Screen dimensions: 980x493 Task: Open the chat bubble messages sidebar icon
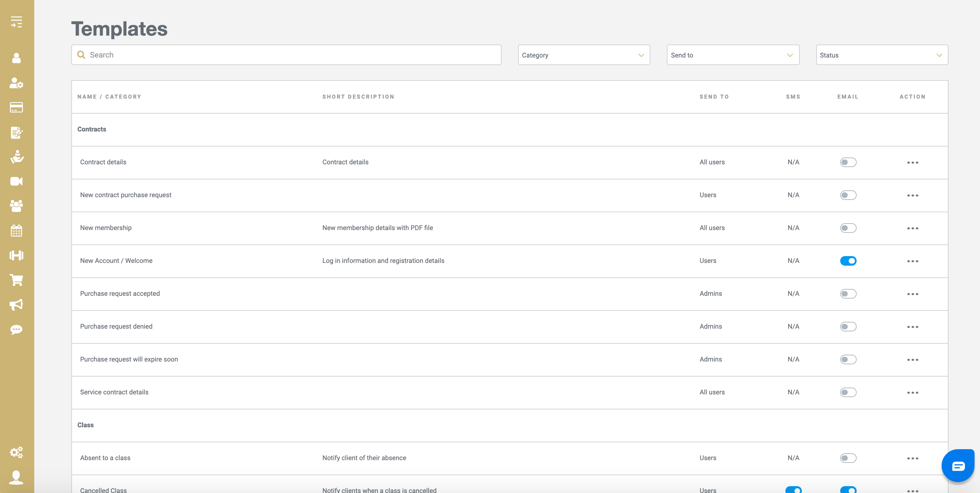pyautogui.click(x=16, y=330)
